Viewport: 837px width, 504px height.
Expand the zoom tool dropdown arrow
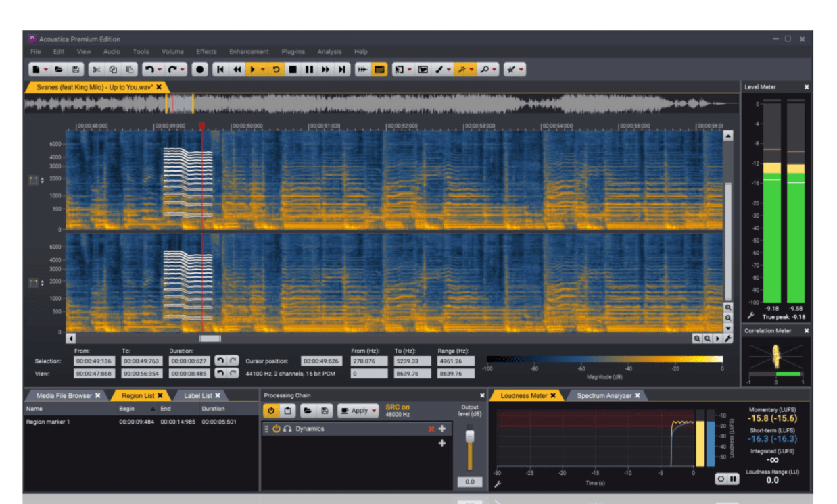494,69
